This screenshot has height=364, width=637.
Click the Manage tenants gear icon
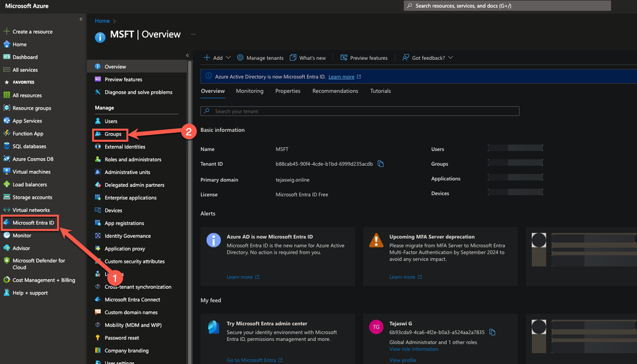point(241,57)
